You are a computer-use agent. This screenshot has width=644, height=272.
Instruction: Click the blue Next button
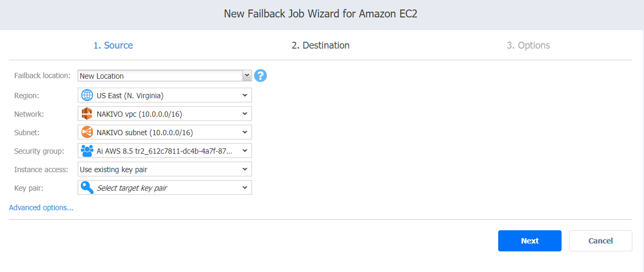point(530,241)
